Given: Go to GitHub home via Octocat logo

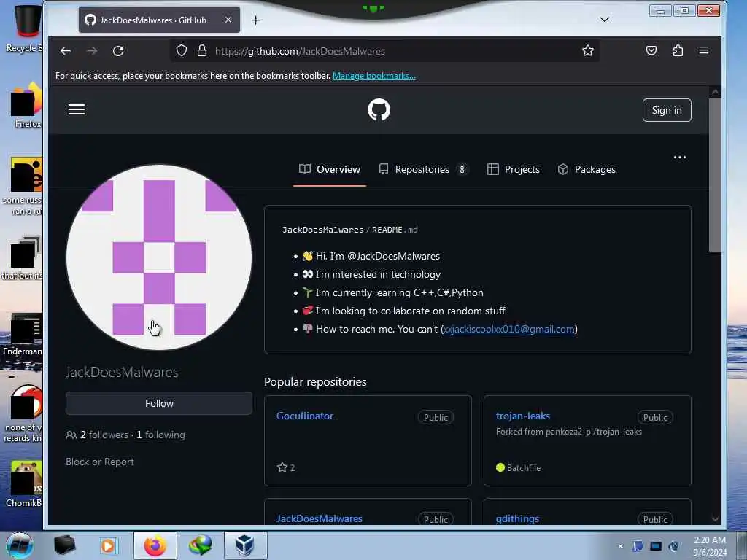Looking at the screenshot, I should click(x=379, y=109).
